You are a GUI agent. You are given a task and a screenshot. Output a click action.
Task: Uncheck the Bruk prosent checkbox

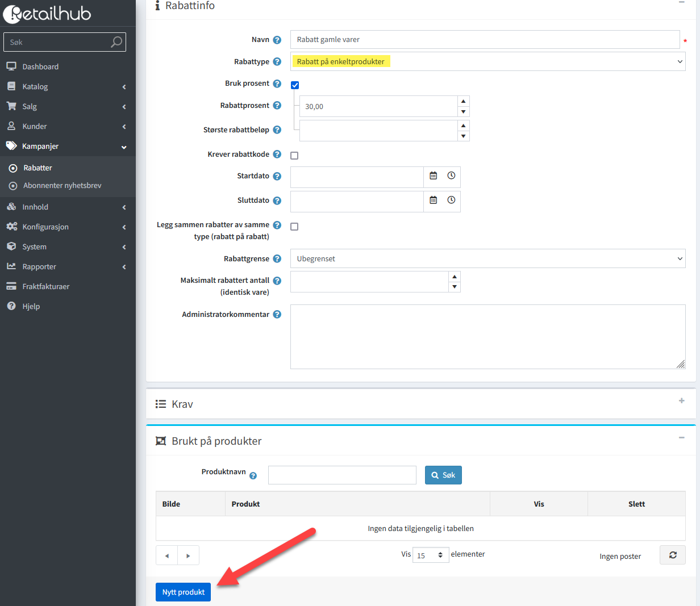295,85
